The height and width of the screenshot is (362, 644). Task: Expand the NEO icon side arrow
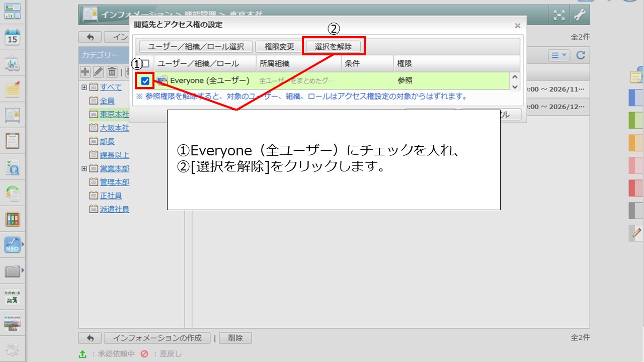pos(23,245)
